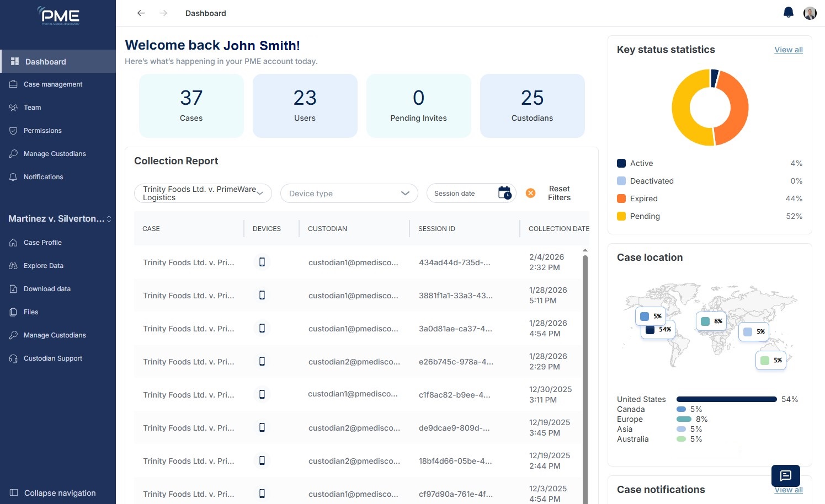Click the back arrow in header

click(141, 13)
